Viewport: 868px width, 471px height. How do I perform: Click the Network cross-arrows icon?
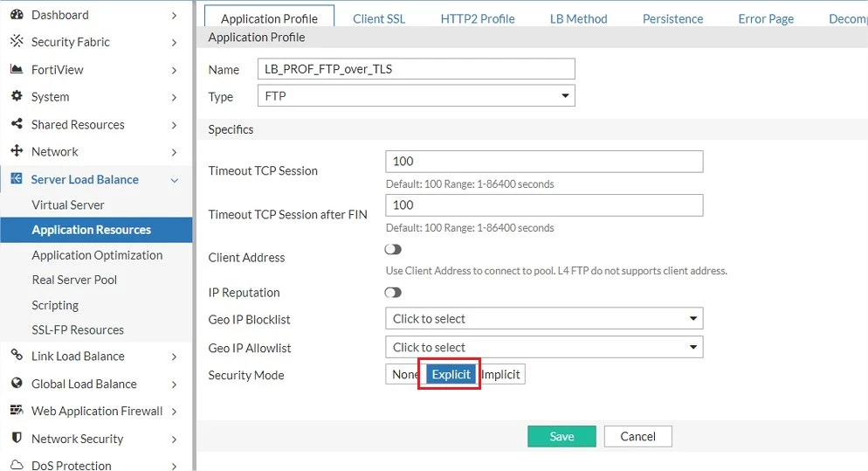(x=17, y=150)
